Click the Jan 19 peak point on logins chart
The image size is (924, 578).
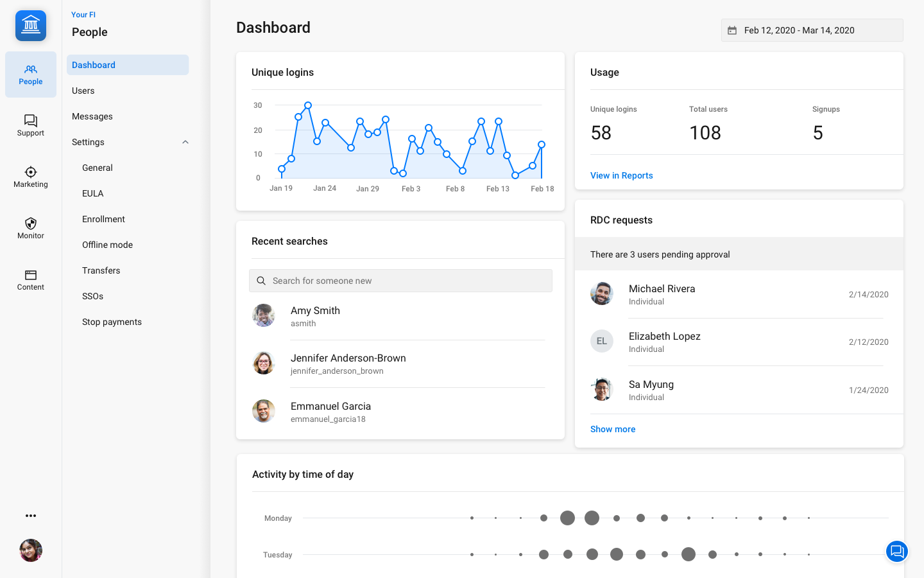308,105
